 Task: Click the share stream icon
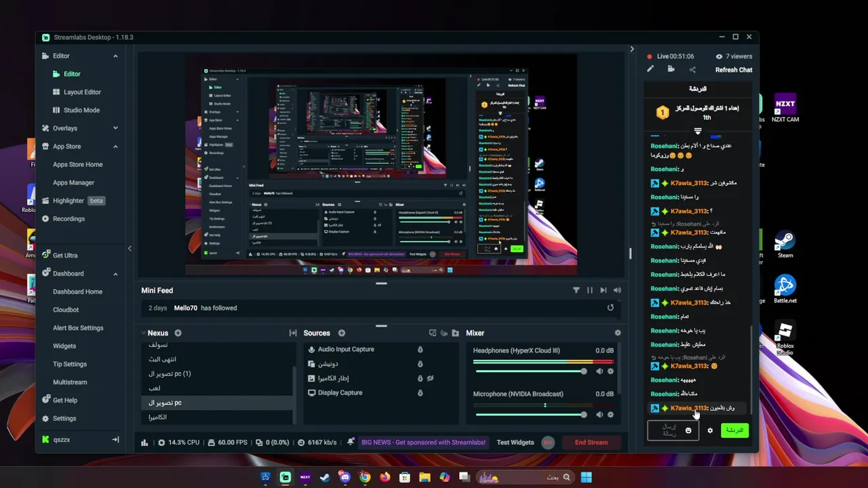[692, 69]
